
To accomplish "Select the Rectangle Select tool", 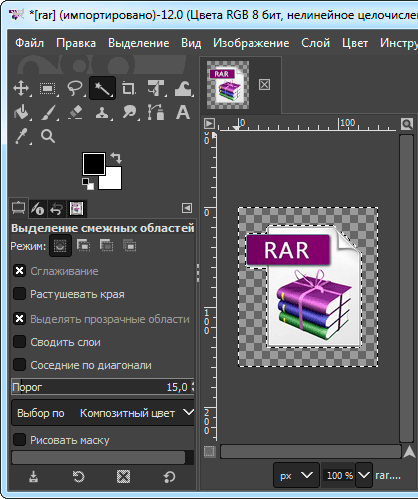I will (x=48, y=89).
